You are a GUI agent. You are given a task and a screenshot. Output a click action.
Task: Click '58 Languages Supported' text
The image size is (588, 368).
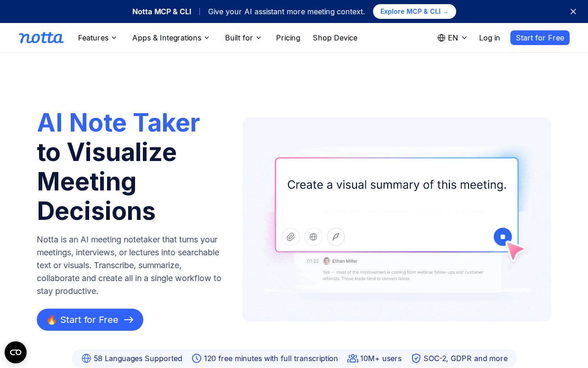138,358
